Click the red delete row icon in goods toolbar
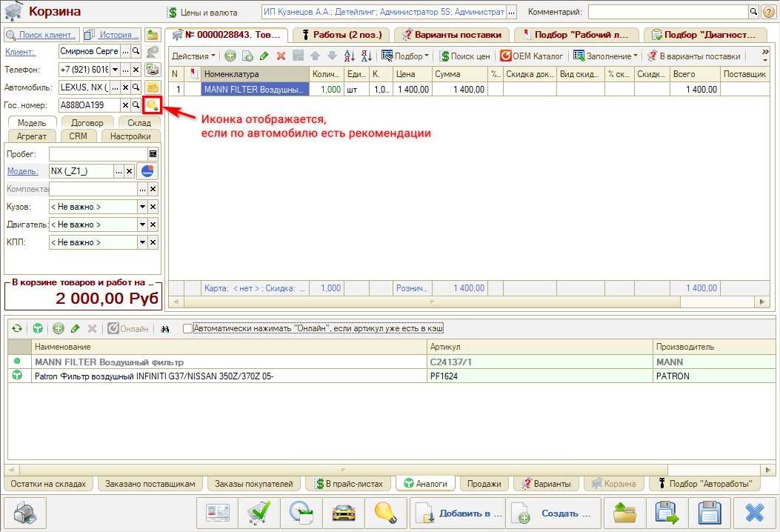780x532 pixels. click(x=281, y=56)
